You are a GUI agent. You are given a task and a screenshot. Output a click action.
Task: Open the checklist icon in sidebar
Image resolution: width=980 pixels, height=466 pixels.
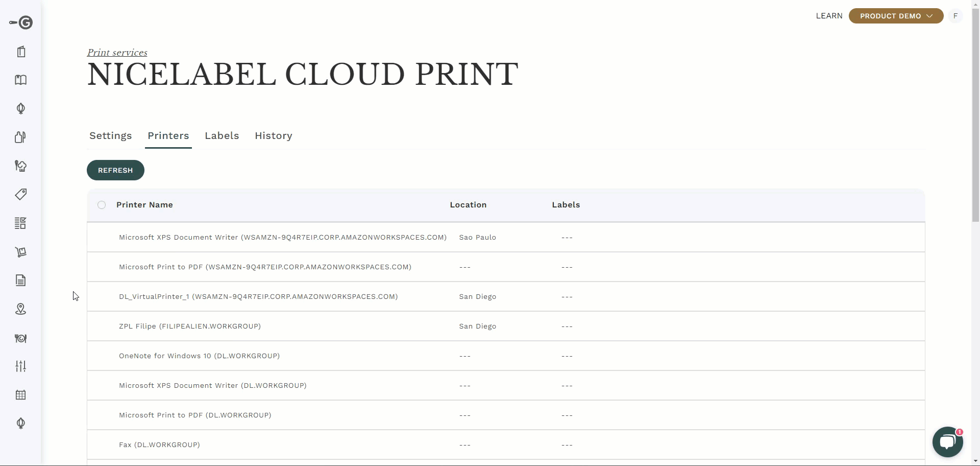point(21,223)
